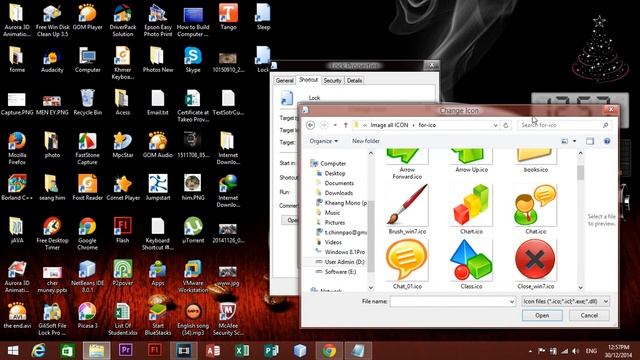This screenshot has width=640, height=360.
Task: Select the Picasa 3 desktop icon
Action: click(x=87, y=316)
